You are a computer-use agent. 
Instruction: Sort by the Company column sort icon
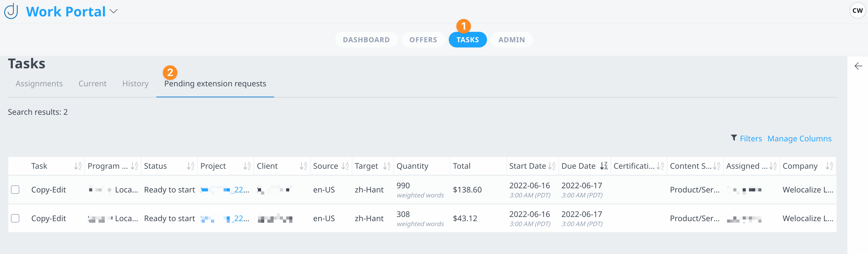click(829, 166)
